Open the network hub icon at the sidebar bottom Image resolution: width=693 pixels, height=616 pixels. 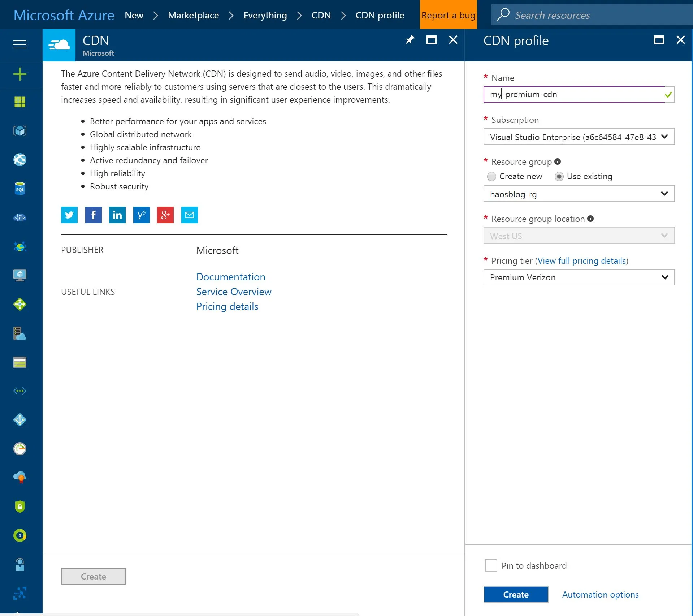[x=20, y=593]
